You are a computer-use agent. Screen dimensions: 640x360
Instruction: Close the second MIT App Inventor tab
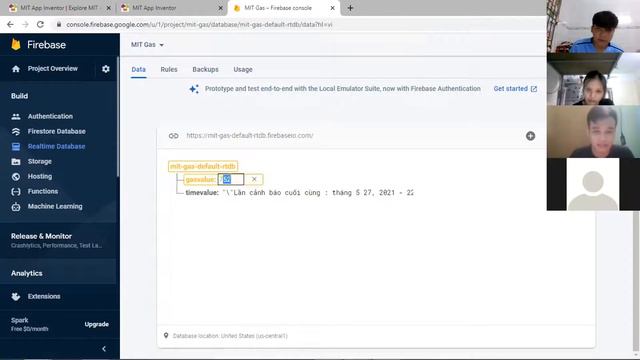coord(220,8)
